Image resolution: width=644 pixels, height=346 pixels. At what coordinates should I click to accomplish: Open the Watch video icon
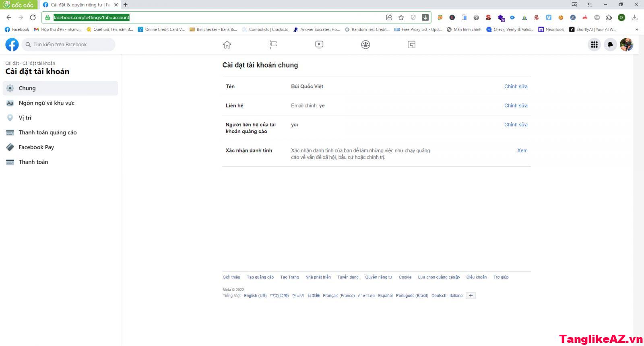click(x=319, y=45)
